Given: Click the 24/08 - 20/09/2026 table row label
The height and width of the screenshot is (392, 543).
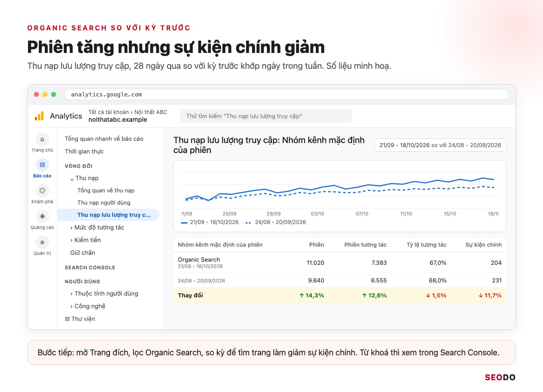Looking at the screenshot, I should (201, 281).
